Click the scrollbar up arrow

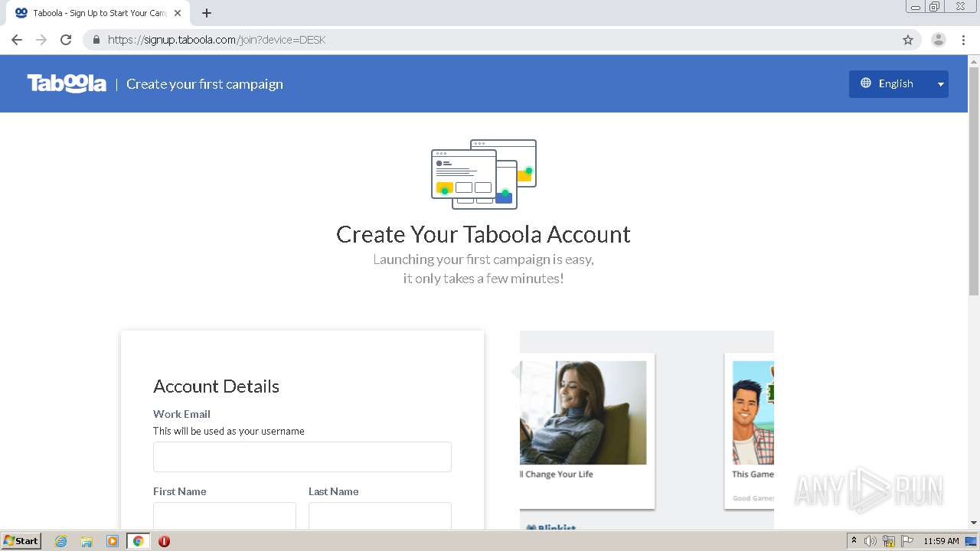(974, 60)
